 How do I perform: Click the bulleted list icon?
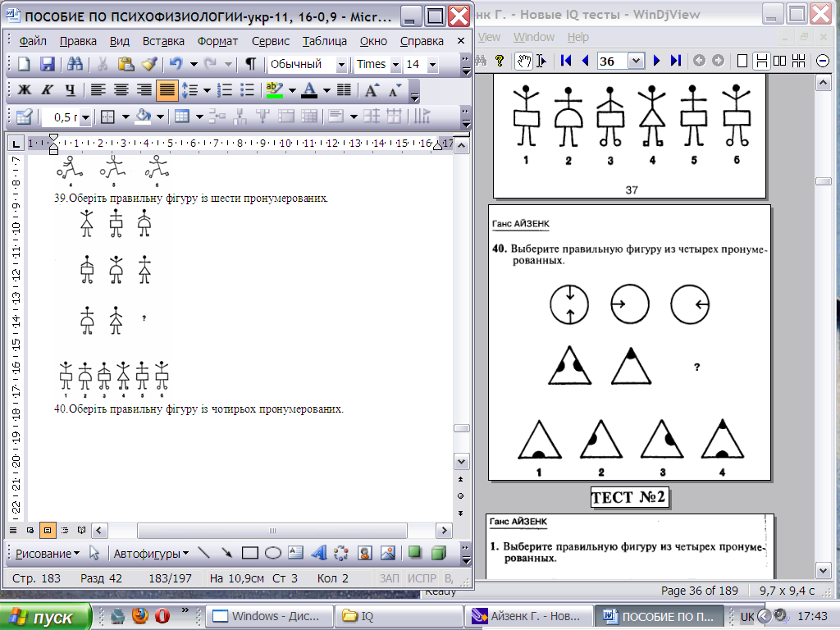tap(247, 90)
